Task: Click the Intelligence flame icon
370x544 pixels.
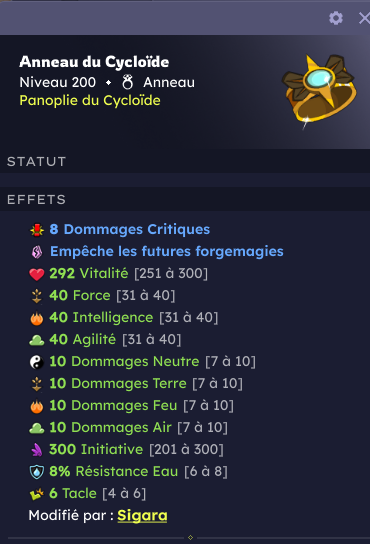Action: (37, 318)
